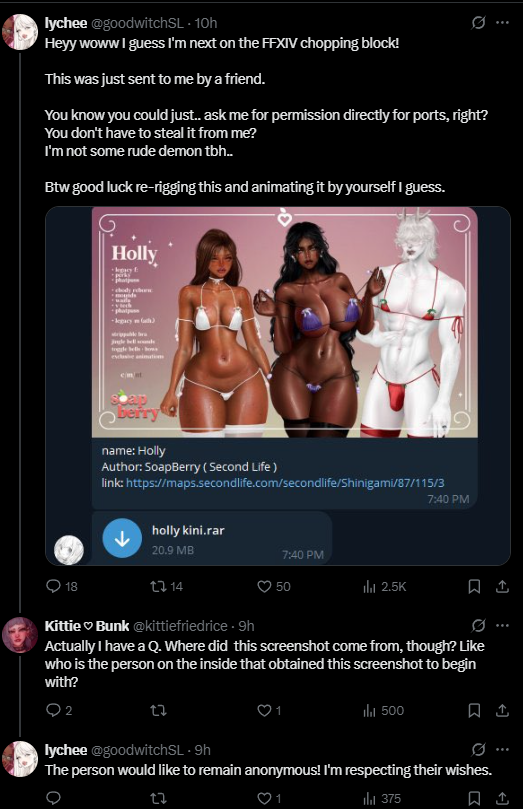The height and width of the screenshot is (809, 523).
Task: Bookmark lychee's main post
Action: click(474, 586)
